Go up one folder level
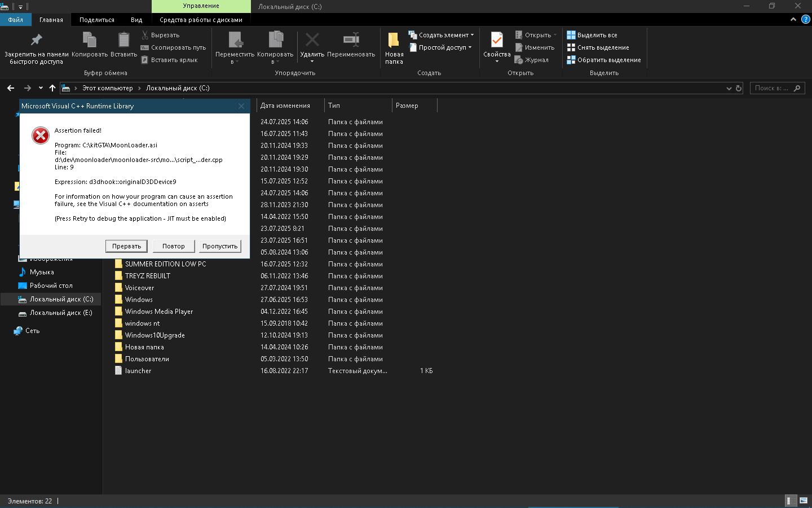812x508 pixels. (x=52, y=88)
